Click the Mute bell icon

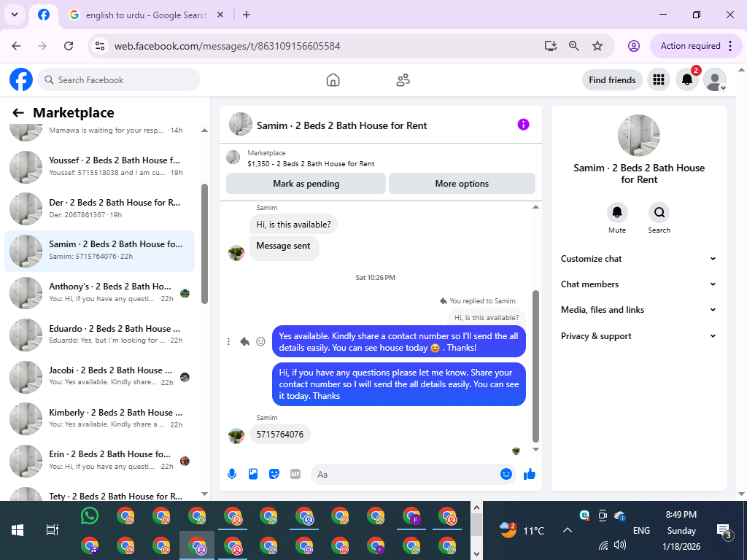coord(617,212)
